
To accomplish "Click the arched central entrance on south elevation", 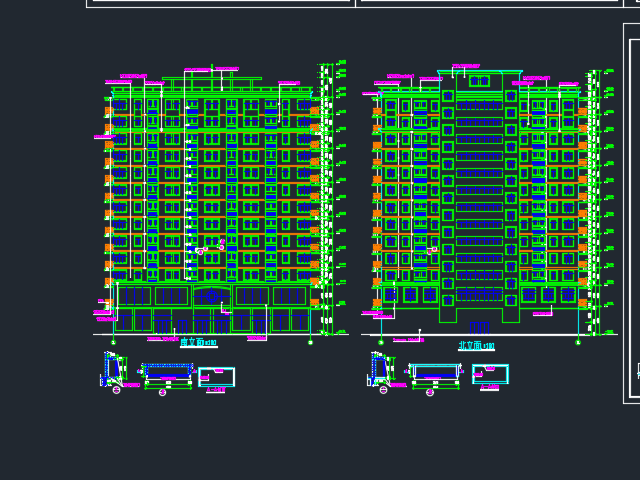I will pyautogui.click(x=211, y=298).
